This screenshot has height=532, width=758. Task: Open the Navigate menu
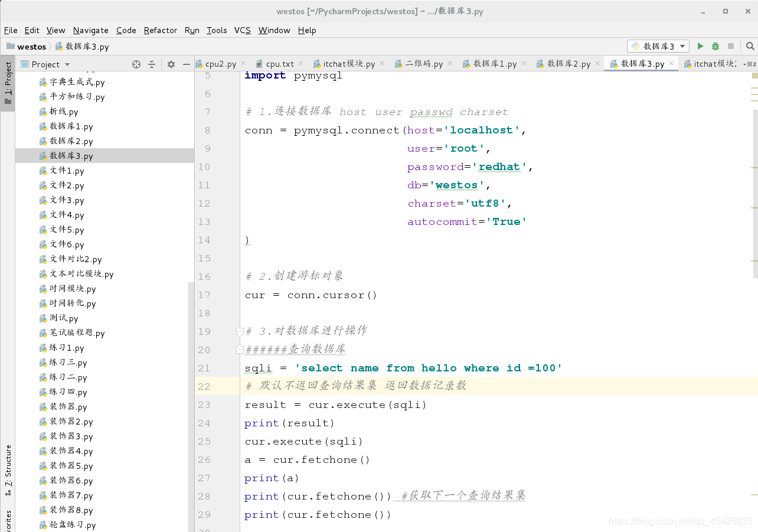point(91,30)
